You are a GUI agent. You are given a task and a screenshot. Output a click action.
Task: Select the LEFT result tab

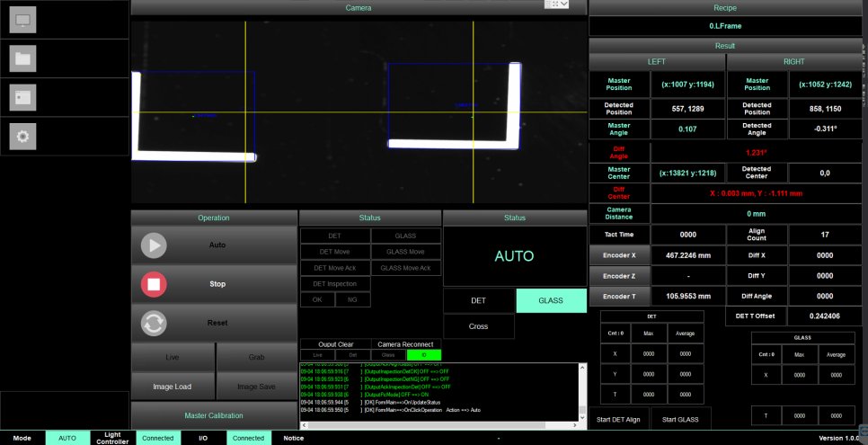tap(657, 62)
